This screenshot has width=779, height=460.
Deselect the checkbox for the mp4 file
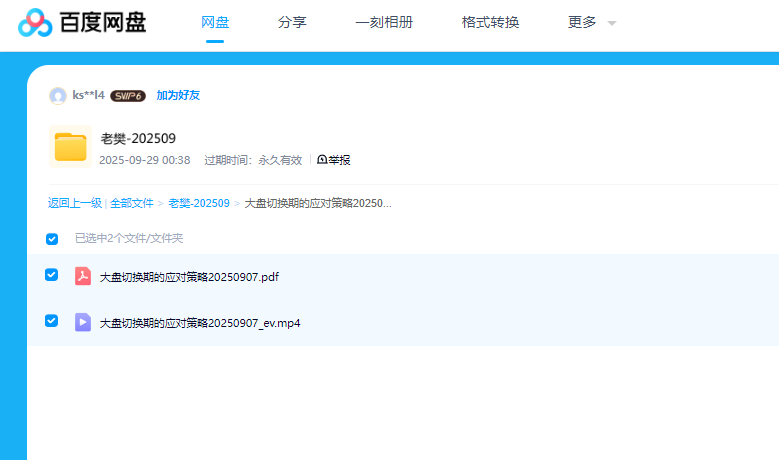[52, 321]
